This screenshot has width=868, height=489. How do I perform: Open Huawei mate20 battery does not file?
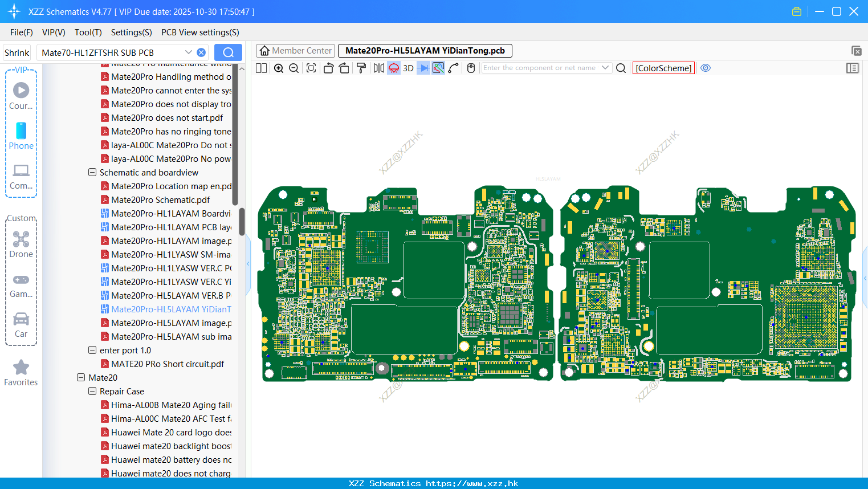click(166, 459)
